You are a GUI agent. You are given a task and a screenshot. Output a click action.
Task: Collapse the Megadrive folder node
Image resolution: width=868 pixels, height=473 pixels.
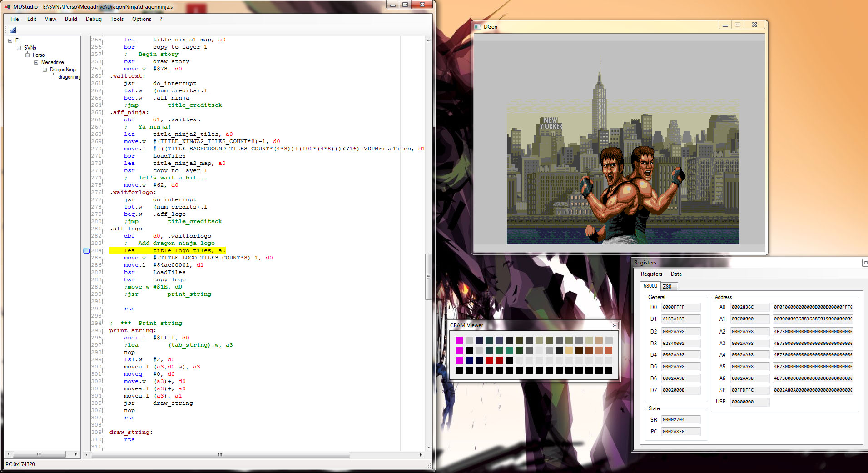point(36,62)
